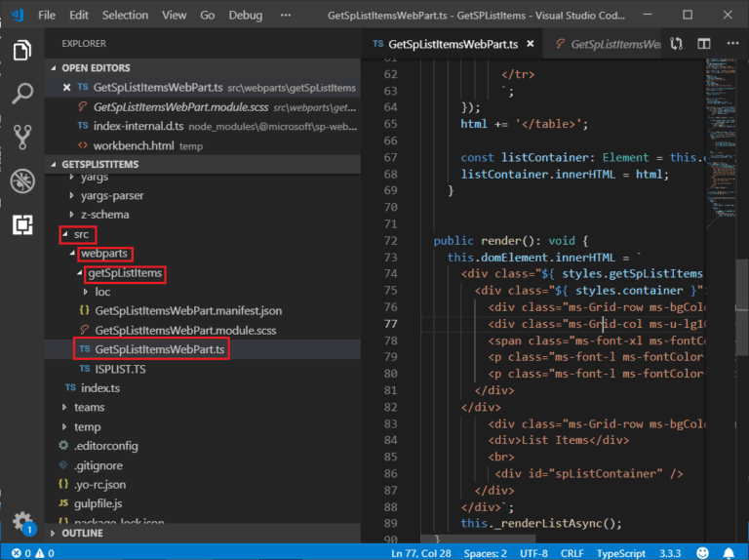The width and height of the screenshot is (749, 560).
Task: Click line number 77 in gutter
Action: point(390,324)
